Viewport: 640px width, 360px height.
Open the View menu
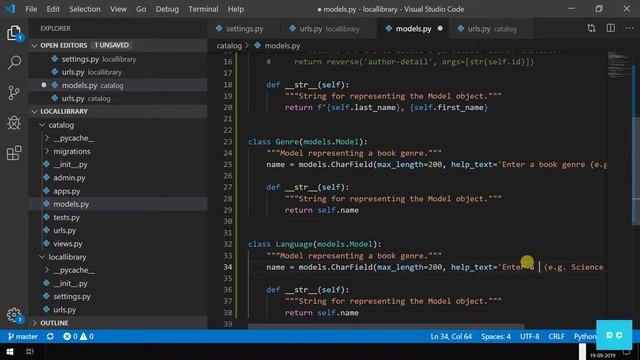pyautogui.click(x=118, y=9)
